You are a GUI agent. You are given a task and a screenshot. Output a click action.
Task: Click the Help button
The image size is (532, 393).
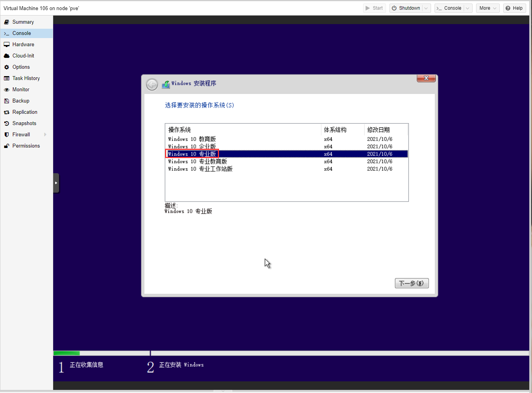[x=514, y=8]
